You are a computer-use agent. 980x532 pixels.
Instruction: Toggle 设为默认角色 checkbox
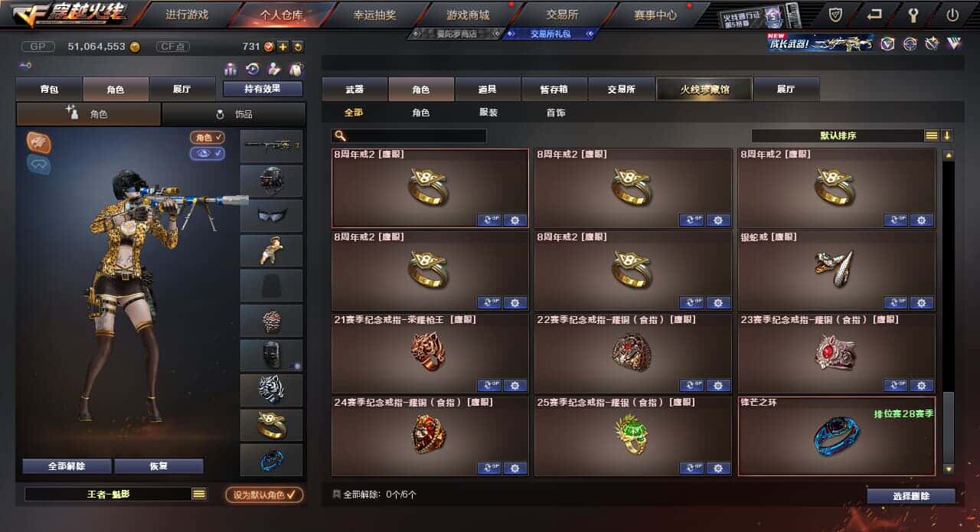pos(264,494)
